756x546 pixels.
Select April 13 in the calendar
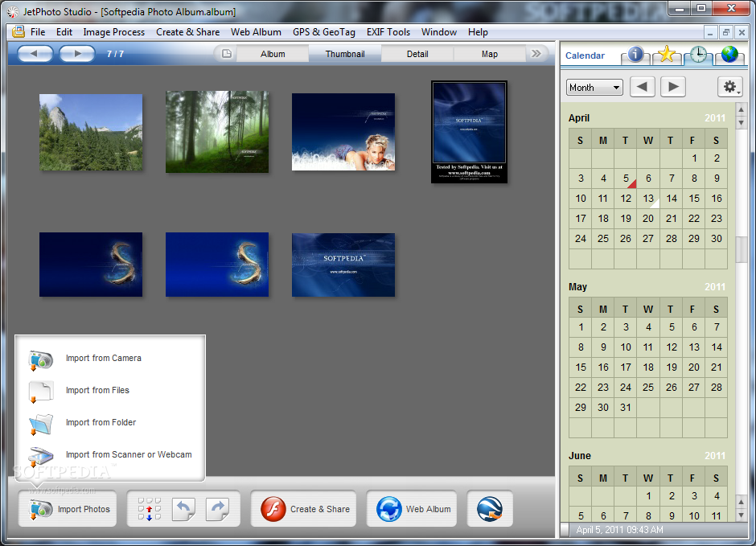[x=648, y=199]
